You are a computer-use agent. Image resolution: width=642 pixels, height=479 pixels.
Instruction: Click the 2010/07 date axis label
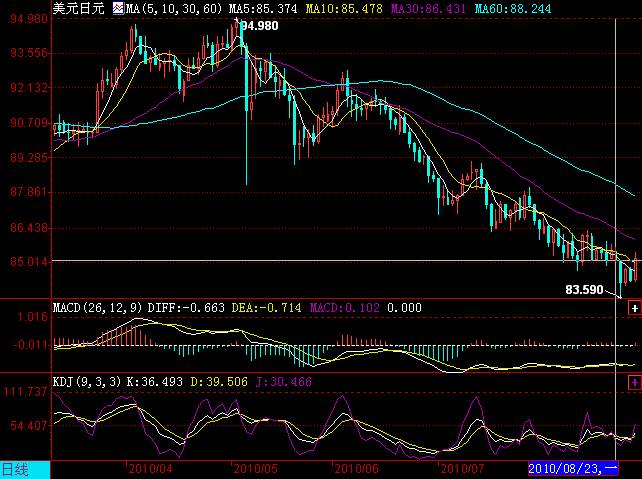(x=462, y=469)
